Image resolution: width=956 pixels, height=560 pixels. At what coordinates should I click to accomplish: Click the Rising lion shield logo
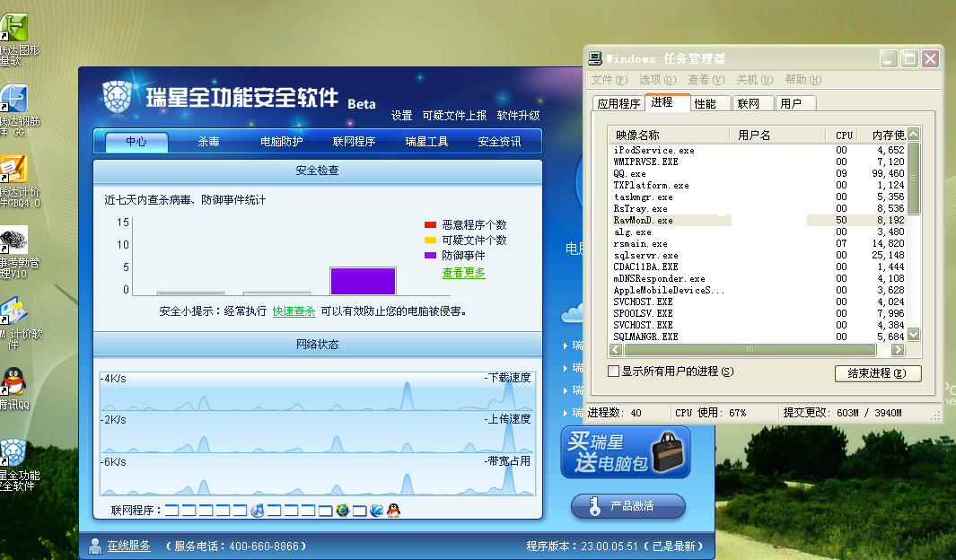point(117,97)
